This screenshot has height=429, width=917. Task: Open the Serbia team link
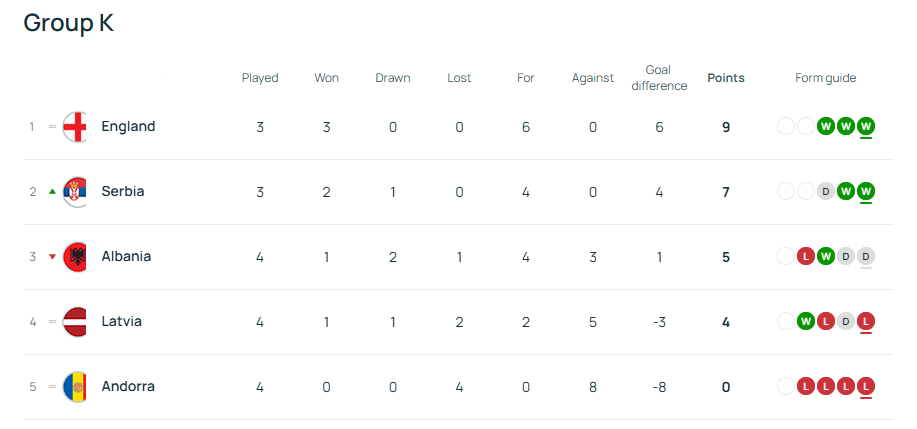click(123, 192)
